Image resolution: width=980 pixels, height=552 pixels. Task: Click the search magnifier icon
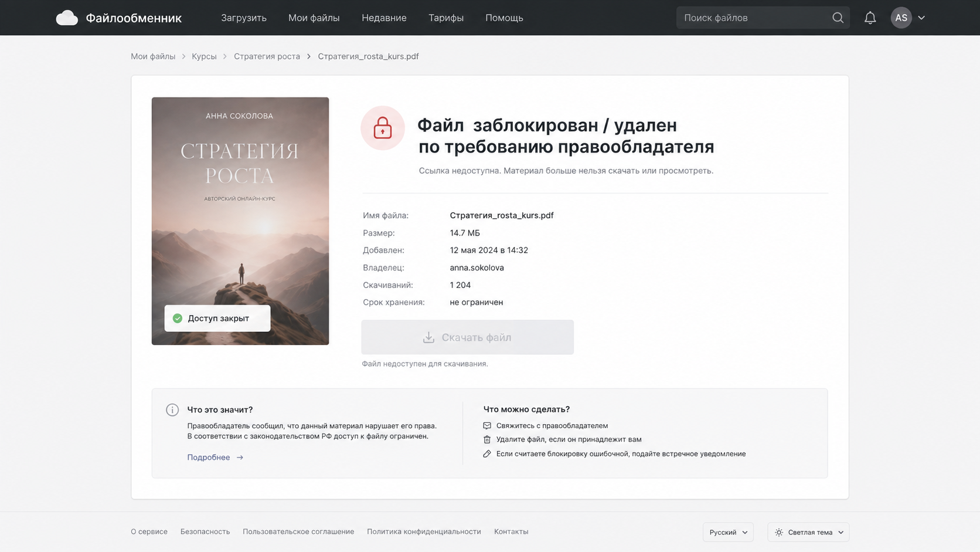coord(838,18)
